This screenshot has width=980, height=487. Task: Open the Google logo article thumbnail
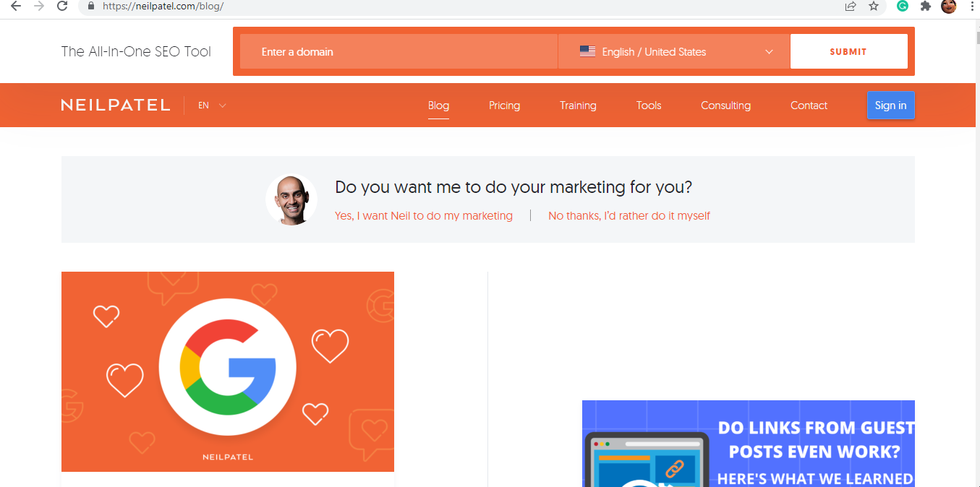228,371
